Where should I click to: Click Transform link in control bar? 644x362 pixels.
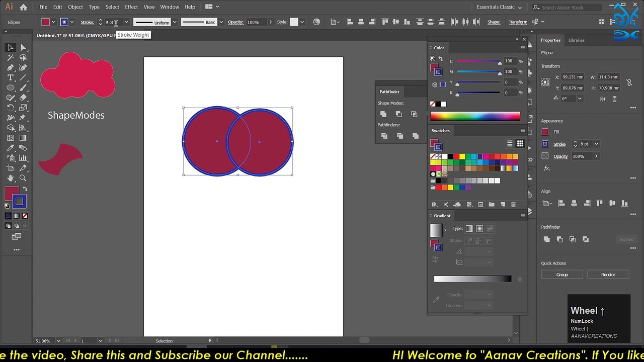point(518,22)
